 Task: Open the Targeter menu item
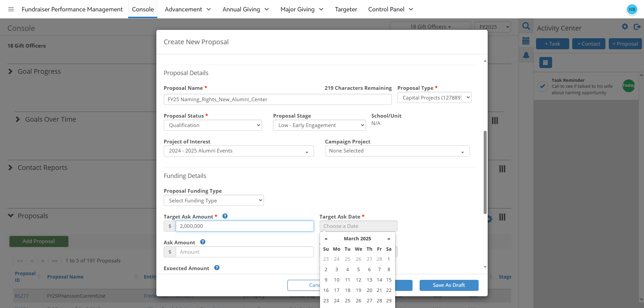point(346,9)
